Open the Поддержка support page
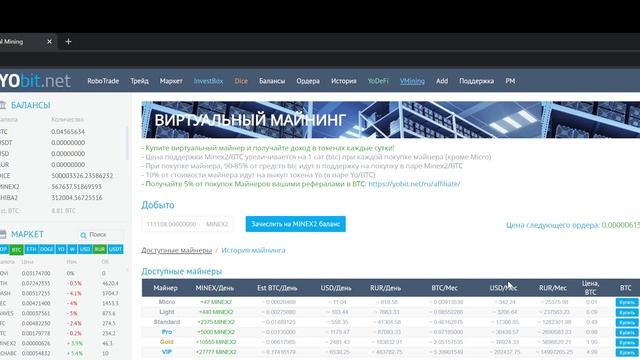The height and width of the screenshot is (360, 640). tap(476, 81)
